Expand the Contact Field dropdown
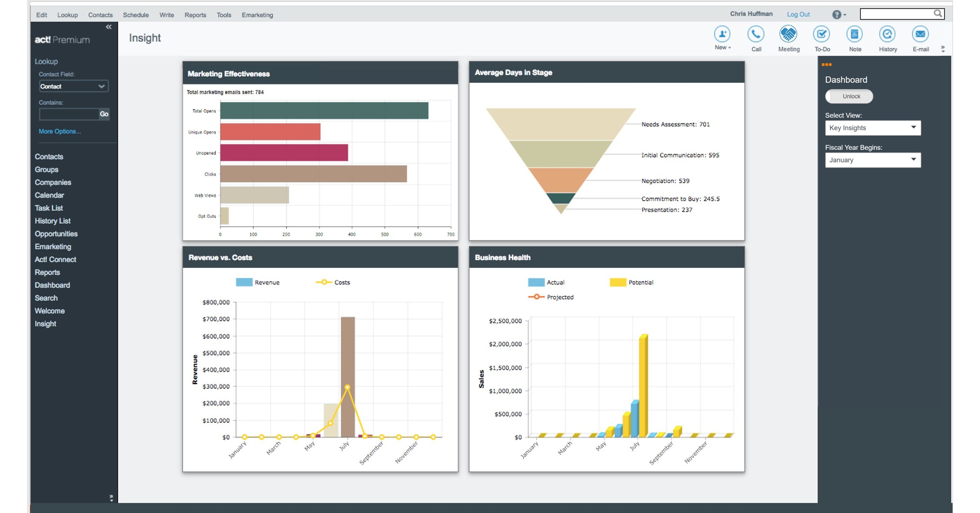The width and height of the screenshot is (980, 513). (x=73, y=86)
